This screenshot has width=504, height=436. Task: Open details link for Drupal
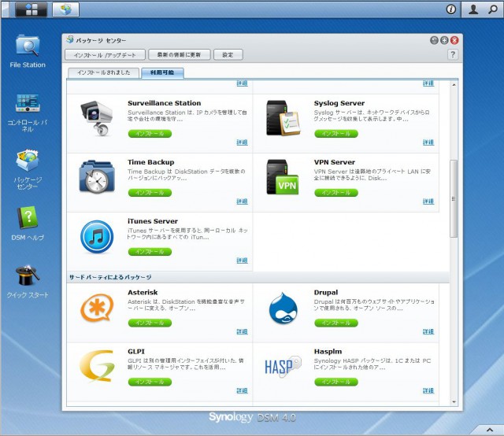(x=428, y=331)
